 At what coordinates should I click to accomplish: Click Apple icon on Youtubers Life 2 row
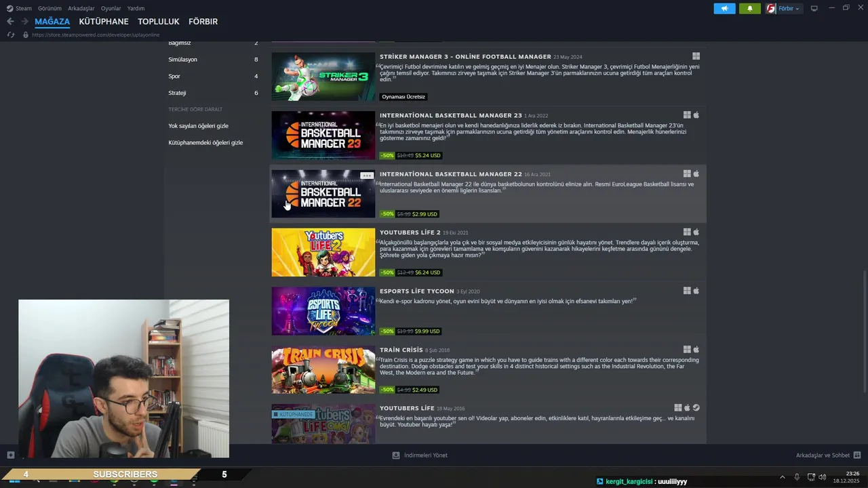point(696,232)
